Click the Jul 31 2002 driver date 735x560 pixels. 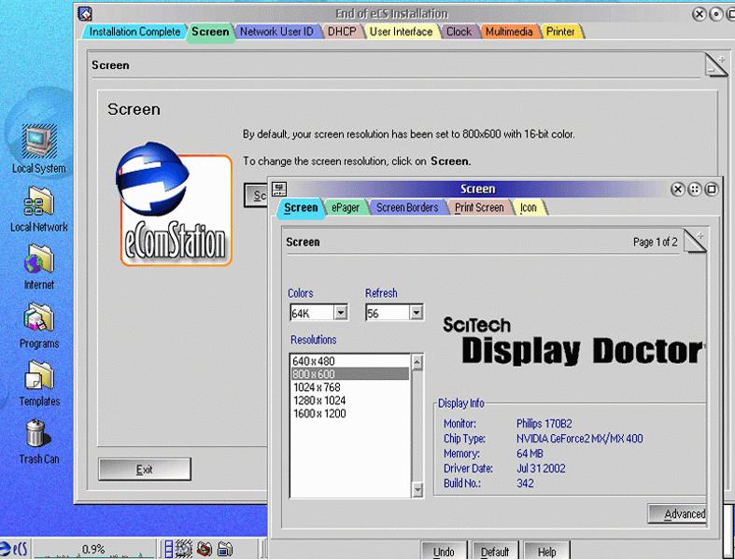[541, 469]
